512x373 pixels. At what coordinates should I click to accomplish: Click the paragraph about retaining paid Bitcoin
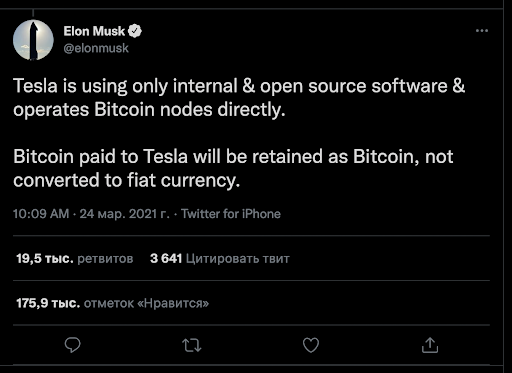pos(233,168)
